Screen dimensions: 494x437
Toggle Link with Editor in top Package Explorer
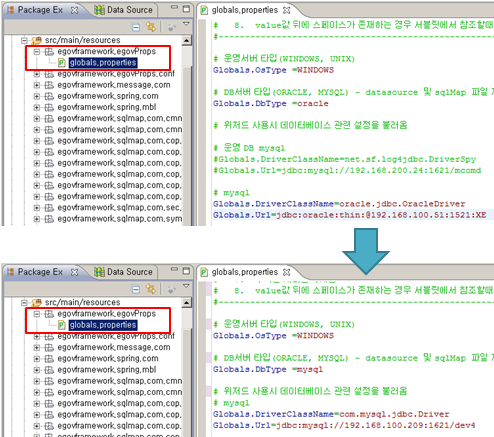pyautogui.click(x=151, y=27)
